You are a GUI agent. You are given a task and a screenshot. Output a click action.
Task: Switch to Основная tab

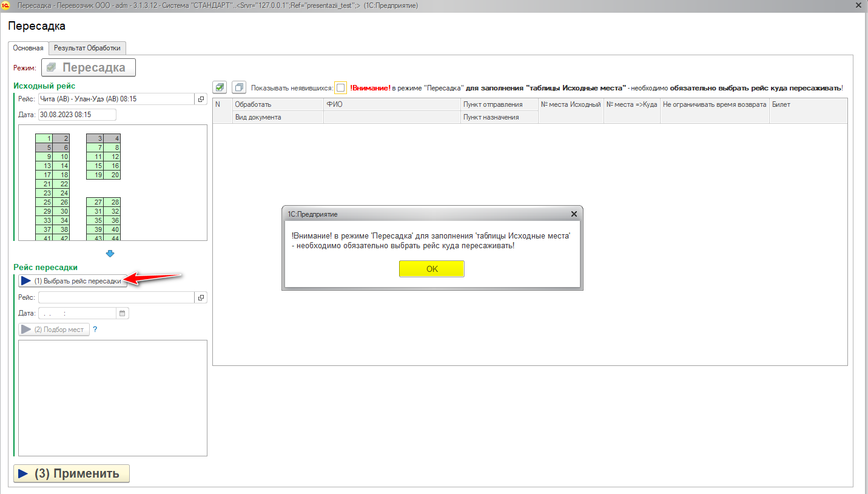coord(29,48)
